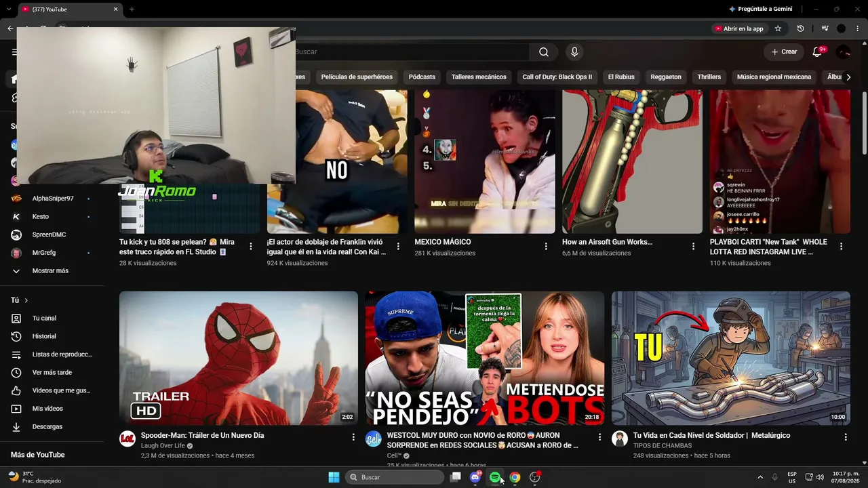
Task: Open options menu for MEXICO MÁGICO short
Action: tap(546, 247)
